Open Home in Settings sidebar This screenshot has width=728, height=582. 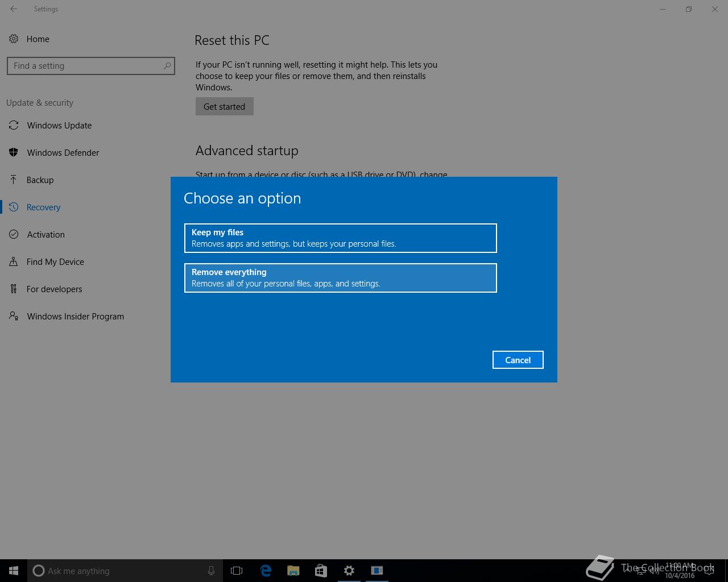tap(38, 39)
